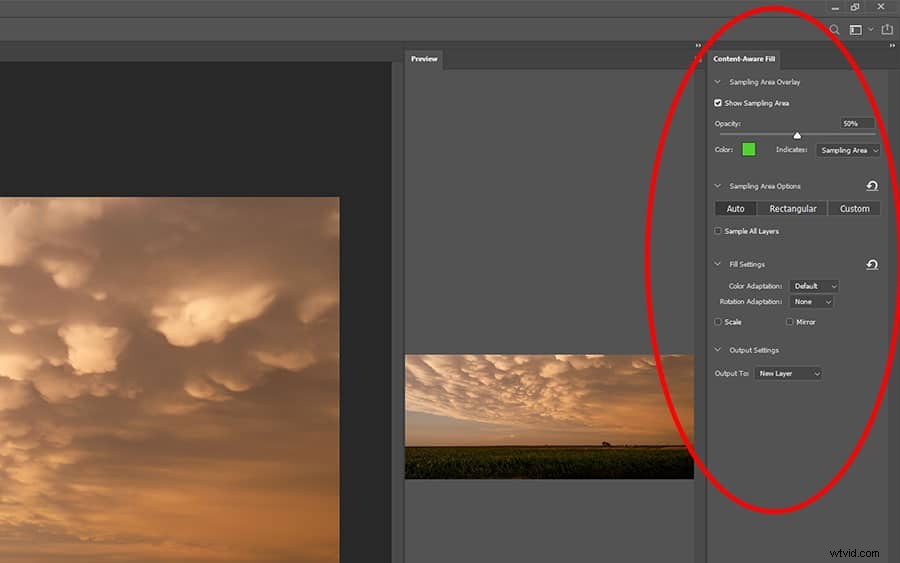Viewport: 900px width, 563px height.
Task: Click the share export icon
Action: (887, 29)
